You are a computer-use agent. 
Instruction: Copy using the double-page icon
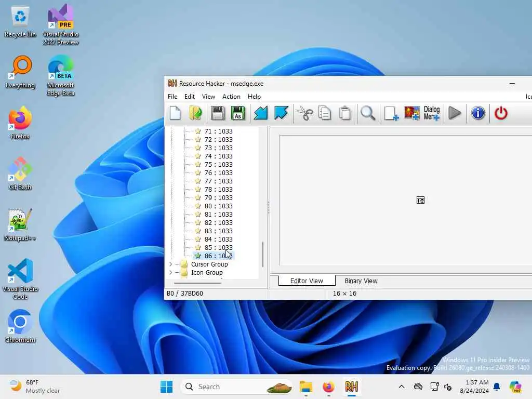[325, 113]
